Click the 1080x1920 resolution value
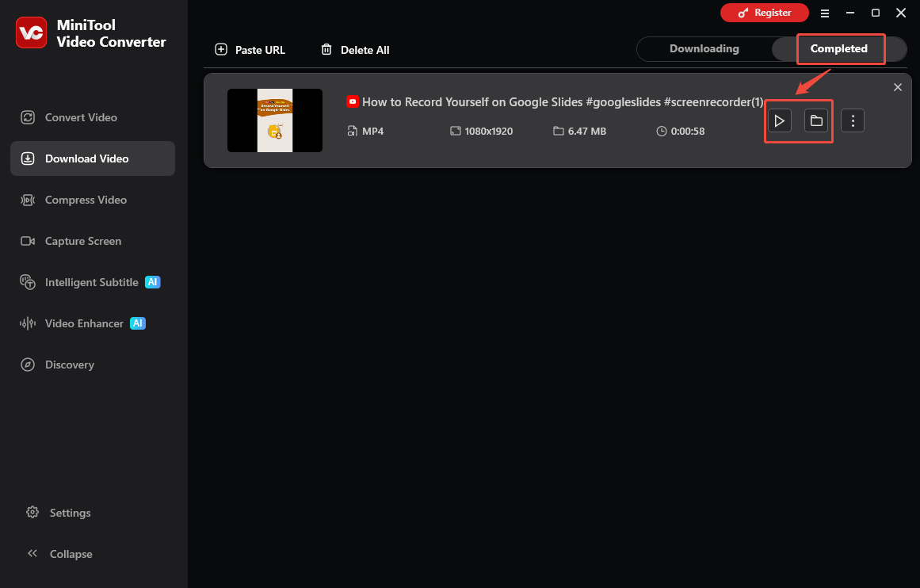 point(489,131)
